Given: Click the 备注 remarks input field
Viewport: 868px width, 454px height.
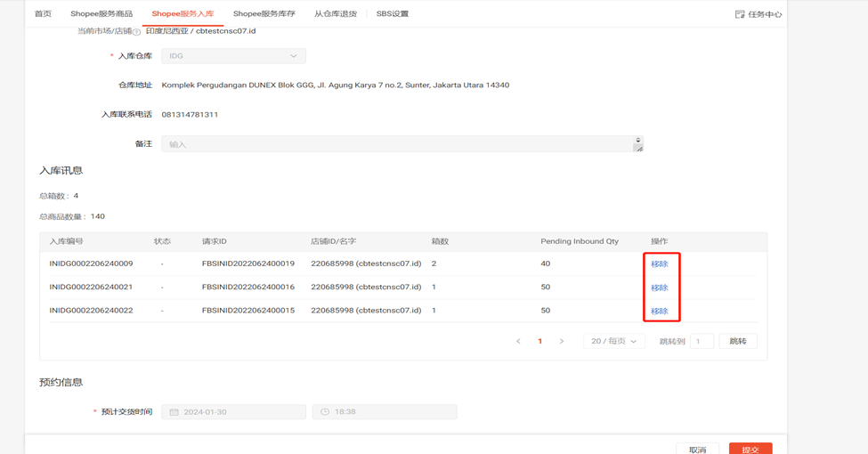Looking at the screenshot, I should [x=396, y=144].
